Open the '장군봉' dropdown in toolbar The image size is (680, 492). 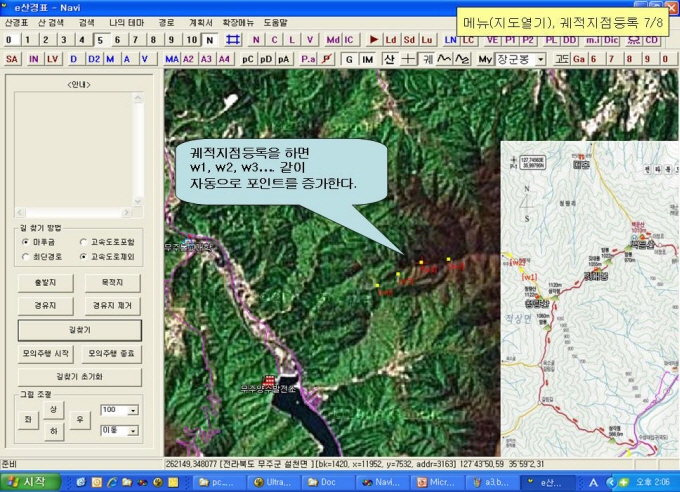[x=540, y=59]
